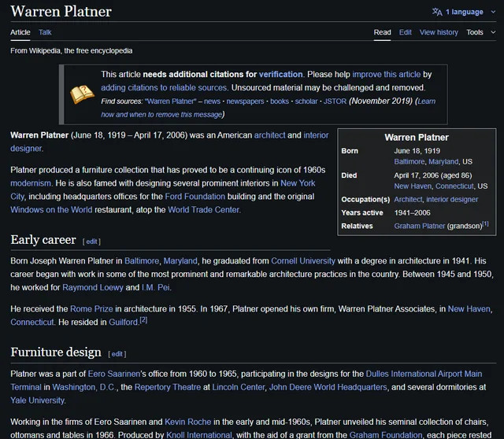Click the JSTOR sources link
The image size is (504, 439).
335,101
